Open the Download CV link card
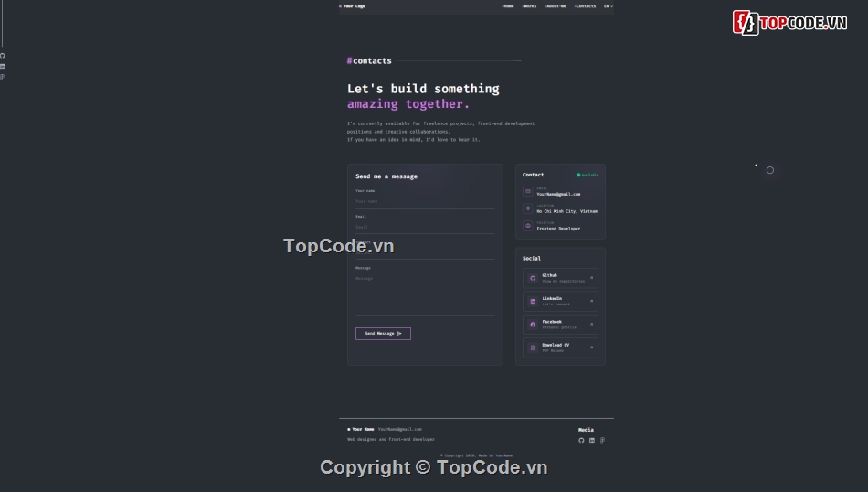 pos(560,348)
